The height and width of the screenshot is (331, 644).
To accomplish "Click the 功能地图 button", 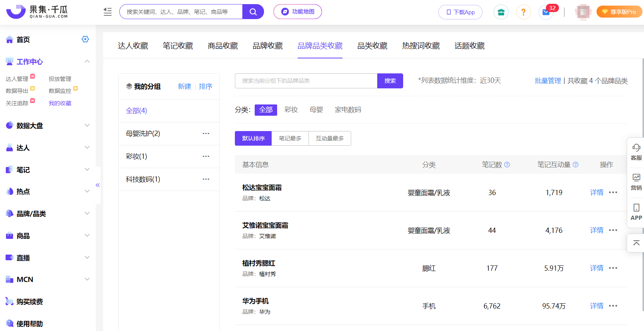I will point(298,12).
